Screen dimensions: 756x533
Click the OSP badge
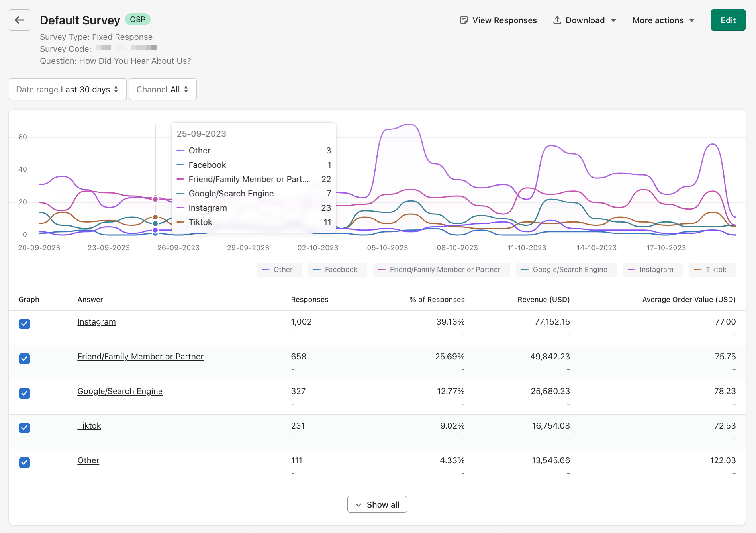coord(137,19)
